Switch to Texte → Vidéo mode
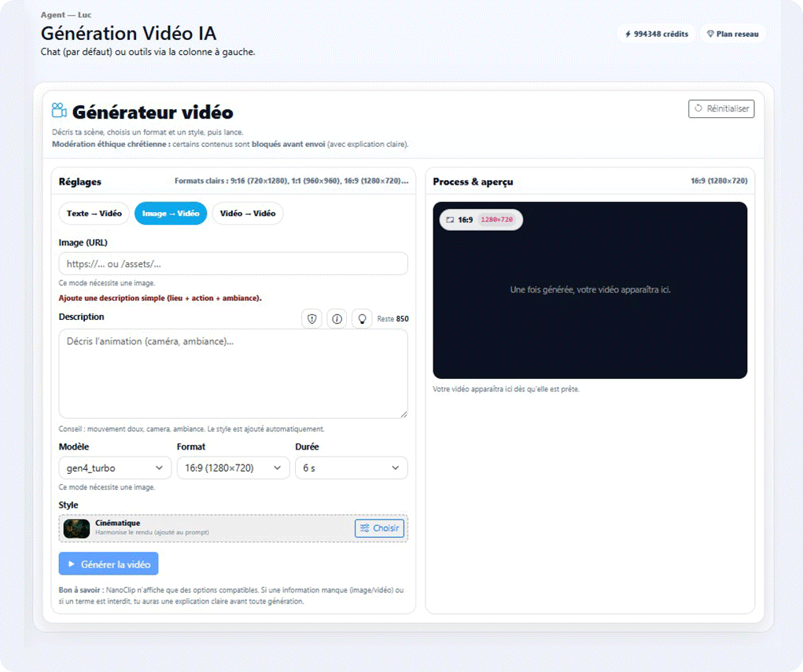 [x=94, y=213]
